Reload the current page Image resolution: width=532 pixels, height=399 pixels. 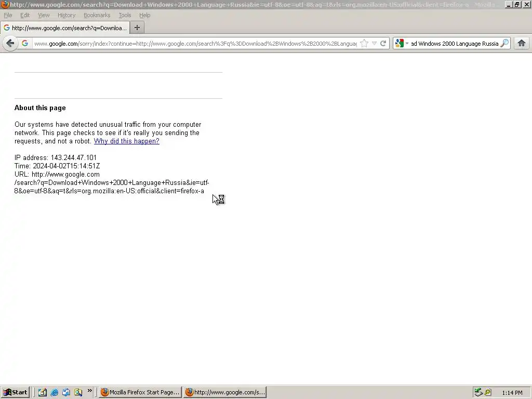pos(383,44)
